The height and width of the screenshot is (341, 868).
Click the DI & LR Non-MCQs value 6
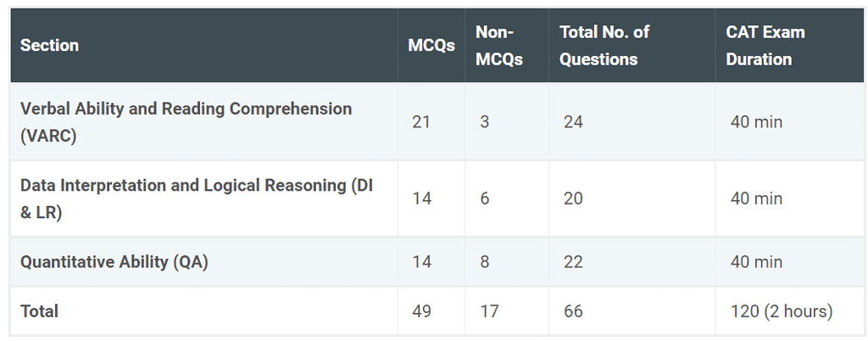[485, 198]
